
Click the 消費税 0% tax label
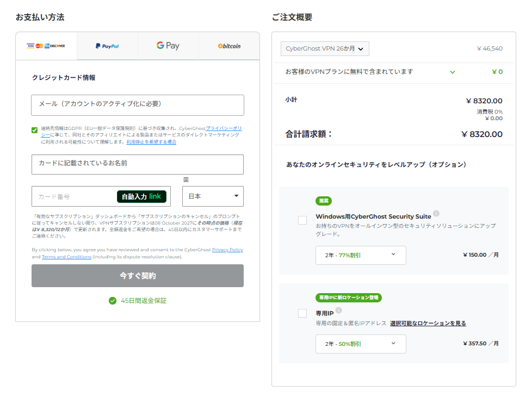pyautogui.click(x=490, y=111)
